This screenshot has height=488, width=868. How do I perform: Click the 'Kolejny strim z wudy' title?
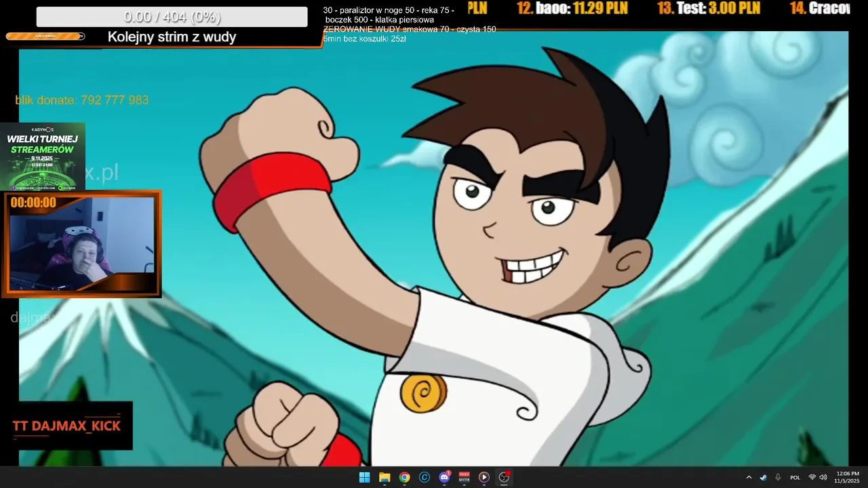172,37
